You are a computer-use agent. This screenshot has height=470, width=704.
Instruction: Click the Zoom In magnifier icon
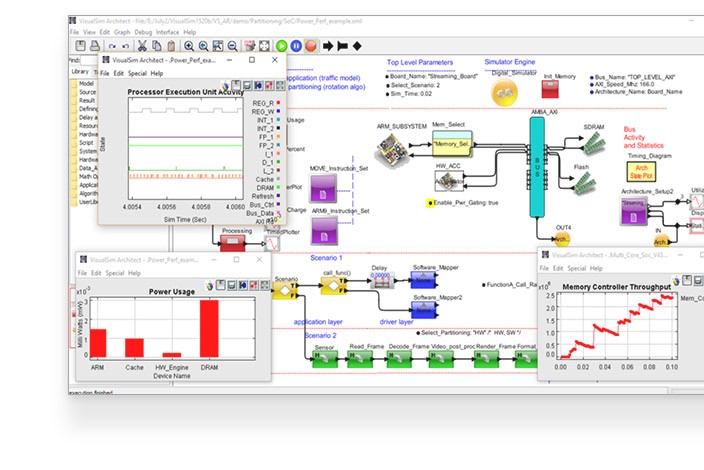click(188, 46)
